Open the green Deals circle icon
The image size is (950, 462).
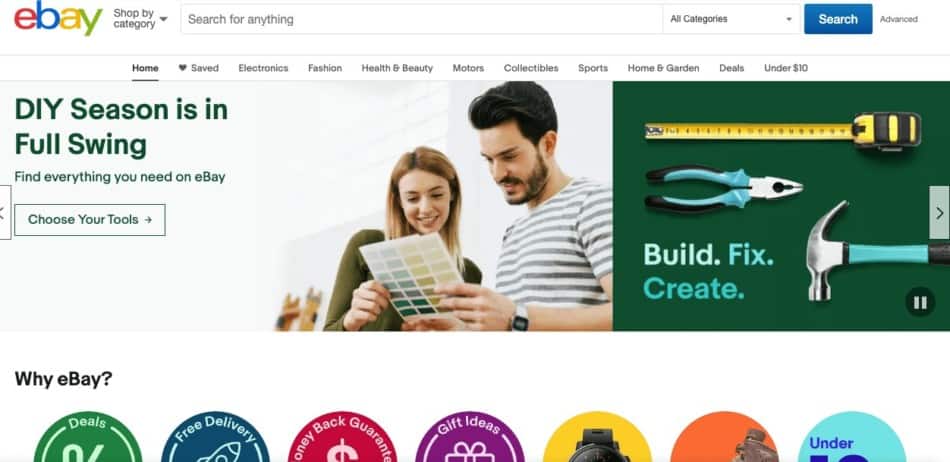click(87, 437)
